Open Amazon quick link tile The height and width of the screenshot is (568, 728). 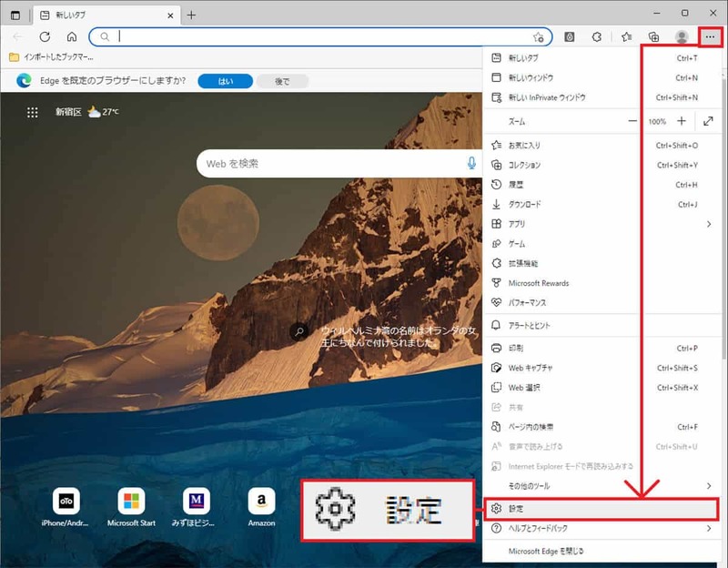pos(261,508)
